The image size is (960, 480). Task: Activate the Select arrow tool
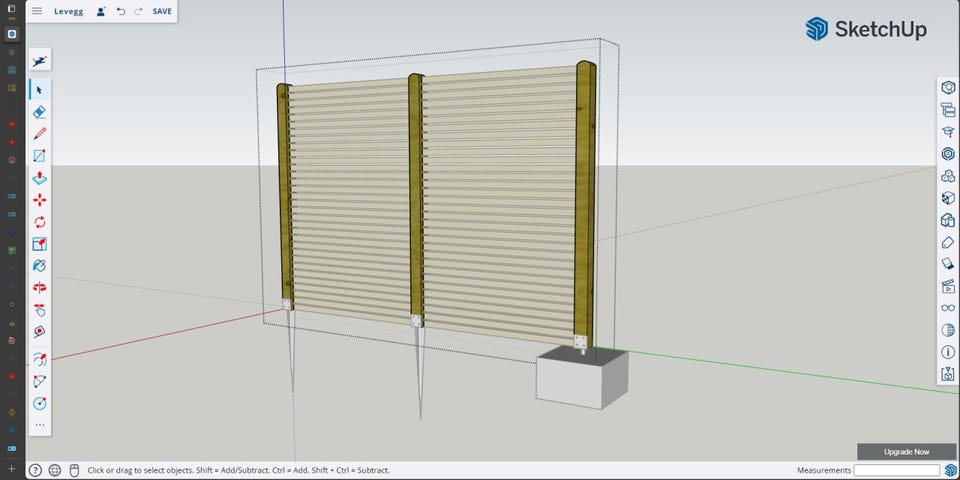[40, 90]
